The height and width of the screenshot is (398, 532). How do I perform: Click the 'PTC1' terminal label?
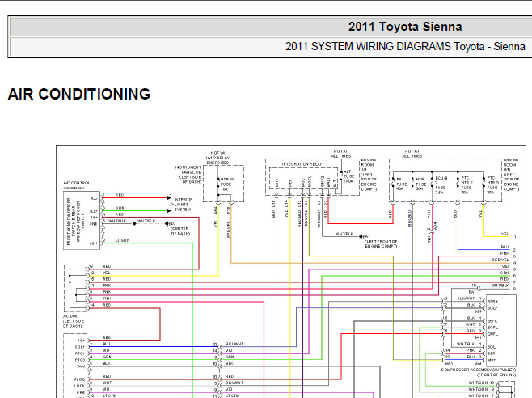(x=80, y=354)
